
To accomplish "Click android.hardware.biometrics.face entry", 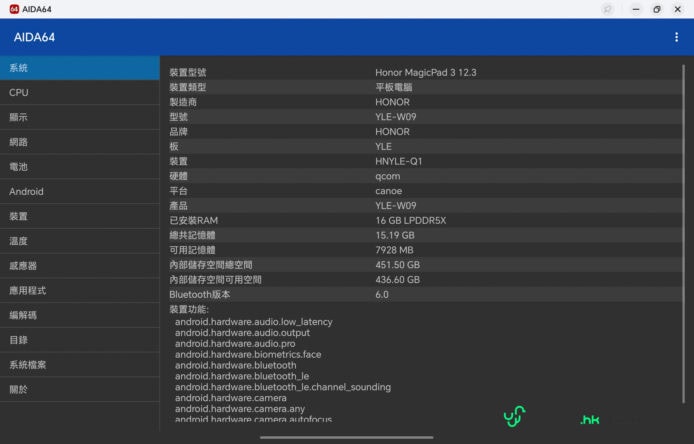I will [248, 355].
